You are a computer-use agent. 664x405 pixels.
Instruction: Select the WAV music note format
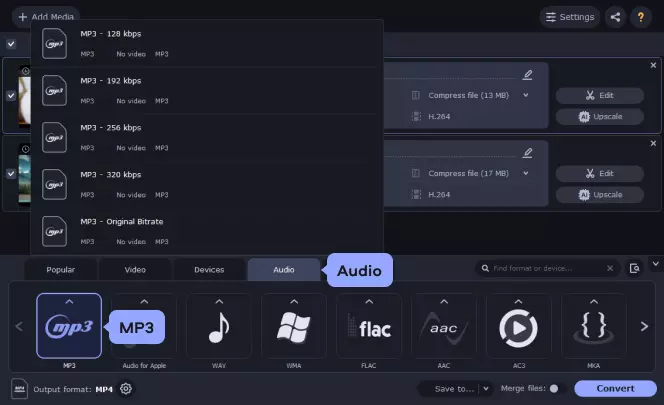pyautogui.click(x=219, y=325)
